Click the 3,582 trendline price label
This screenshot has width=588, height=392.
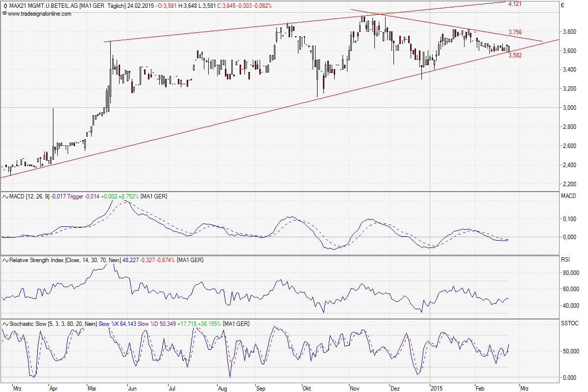click(x=514, y=55)
